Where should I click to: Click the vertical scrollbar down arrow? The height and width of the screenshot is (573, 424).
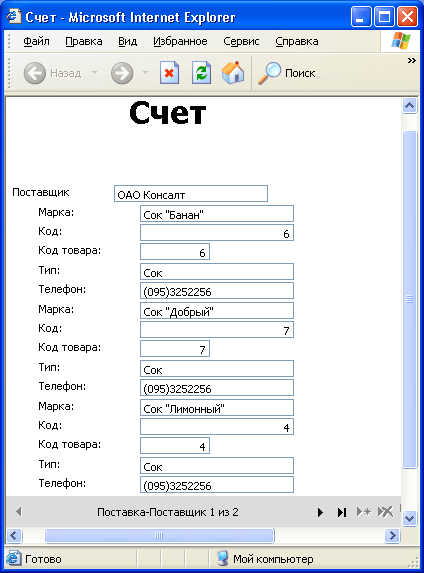pos(409,518)
